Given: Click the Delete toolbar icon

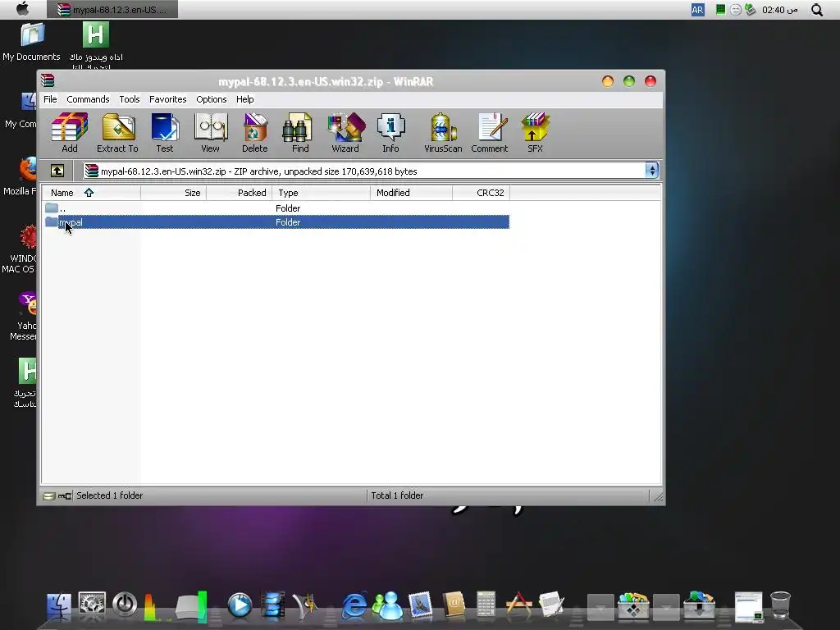Looking at the screenshot, I should click(254, 133).
